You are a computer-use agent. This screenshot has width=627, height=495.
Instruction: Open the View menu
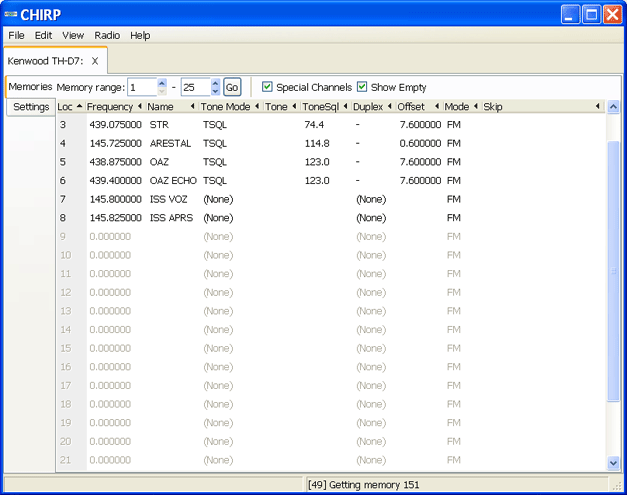tap(73, 36)
